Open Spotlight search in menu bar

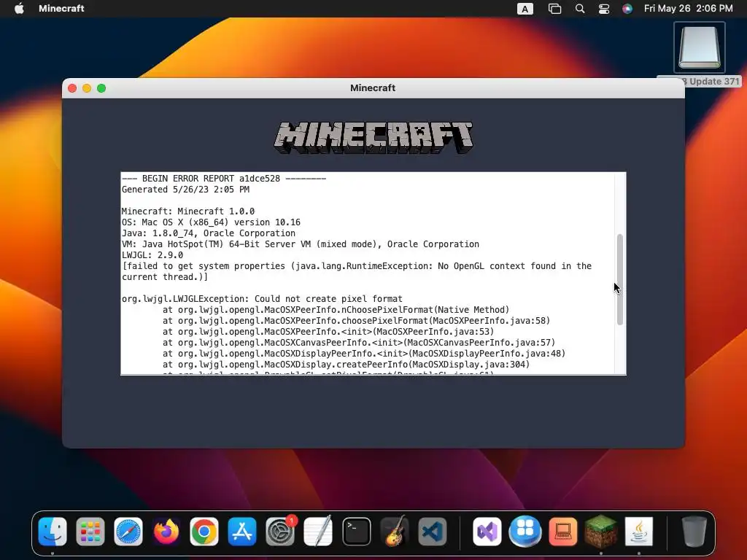580,9
